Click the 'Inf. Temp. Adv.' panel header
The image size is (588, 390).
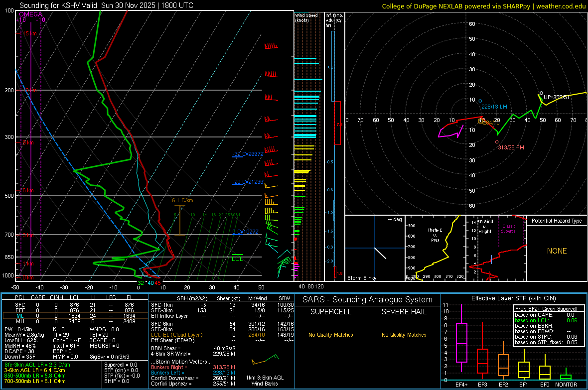click(x=334, y=20)
